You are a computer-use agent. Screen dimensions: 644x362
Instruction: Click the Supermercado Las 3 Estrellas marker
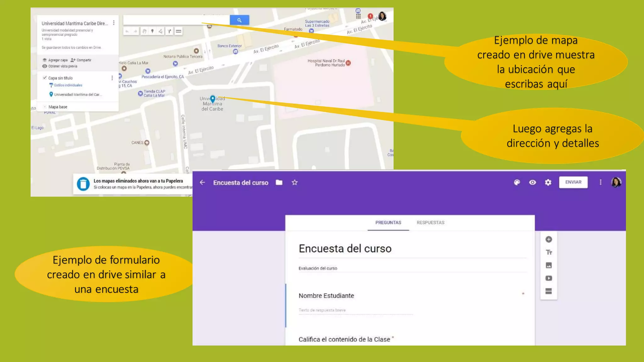coord(311,31)
